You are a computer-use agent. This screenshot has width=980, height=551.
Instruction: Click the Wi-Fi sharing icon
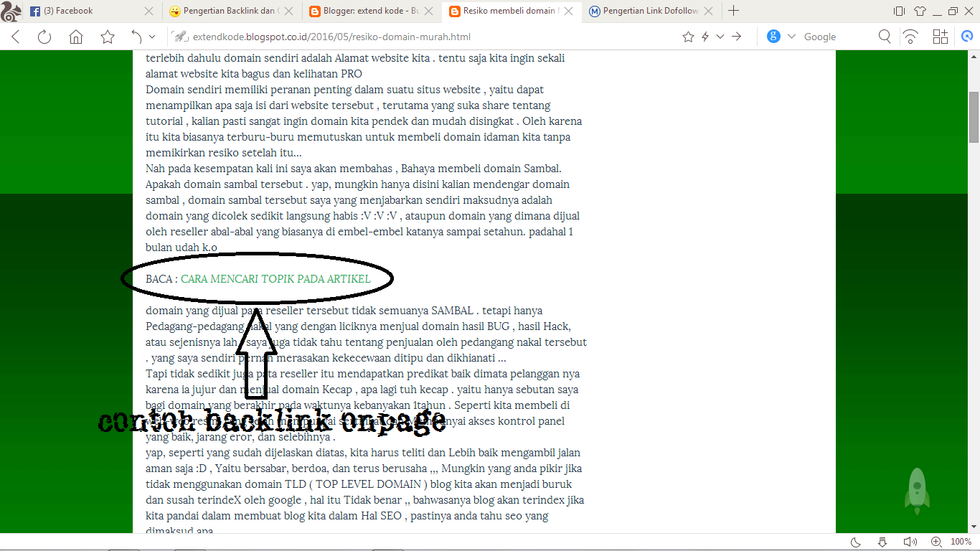tap(910, 36)
